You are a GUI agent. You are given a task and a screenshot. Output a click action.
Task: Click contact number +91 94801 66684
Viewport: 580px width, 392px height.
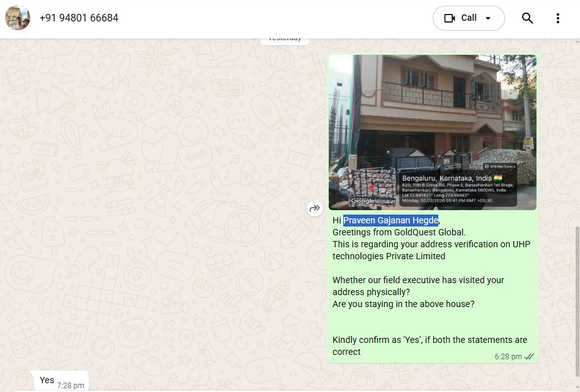[x=79, y=18]
